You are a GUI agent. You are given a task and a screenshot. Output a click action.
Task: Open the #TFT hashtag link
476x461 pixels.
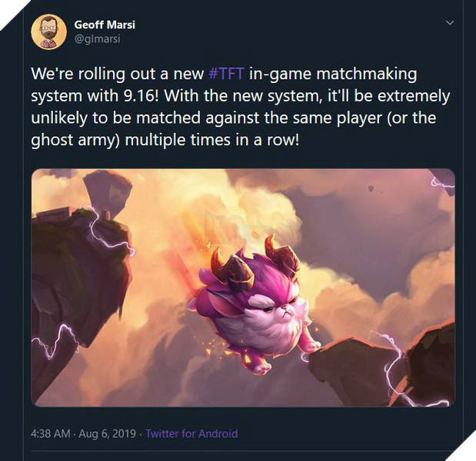click(227, 74)
